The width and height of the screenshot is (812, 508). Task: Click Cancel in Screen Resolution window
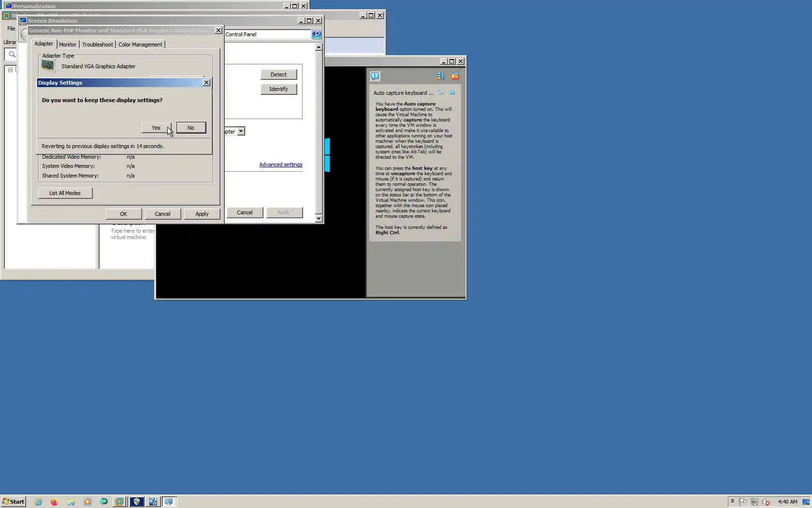tap(245, 212)
